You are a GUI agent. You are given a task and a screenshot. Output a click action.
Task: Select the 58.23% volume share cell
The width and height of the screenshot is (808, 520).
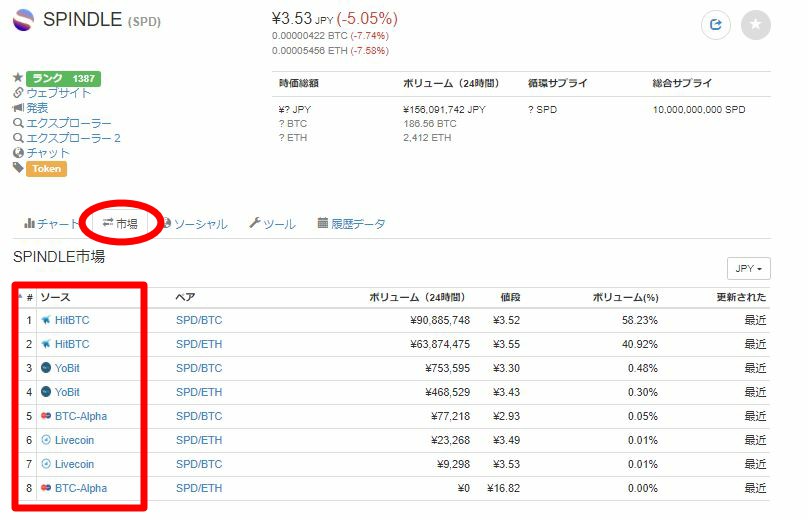[x=639, y=320]
